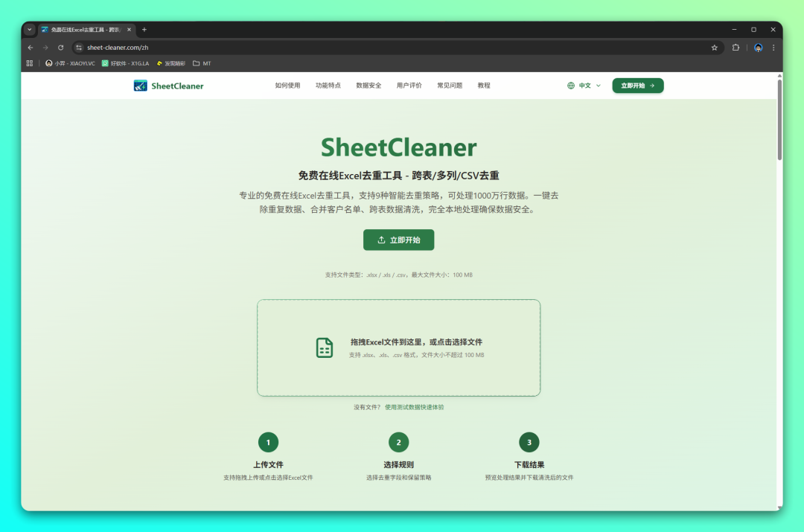Open the browser extensions puzzle icon
Screen dimensions: 804x532
[736, 48]
